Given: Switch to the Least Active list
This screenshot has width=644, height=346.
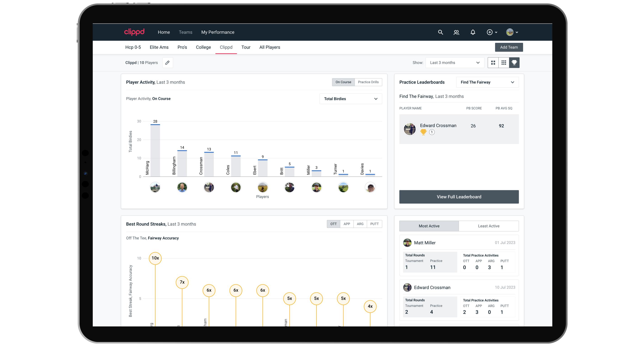Looking at the screenshot, I should click(x=488, y=226).
